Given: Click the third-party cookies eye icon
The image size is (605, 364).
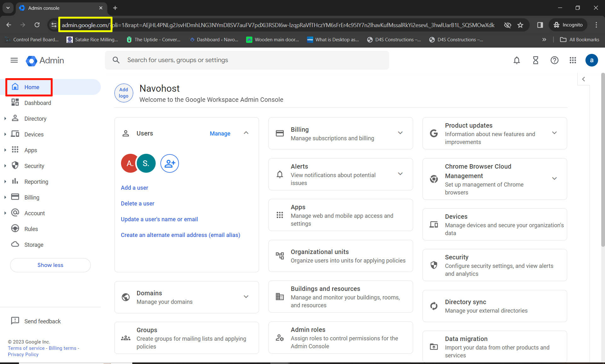Looking at the screenshot, I should 508,25.
